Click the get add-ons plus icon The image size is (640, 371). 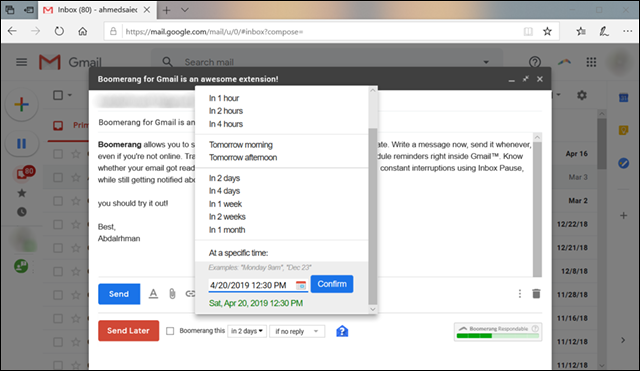point(623,215)
